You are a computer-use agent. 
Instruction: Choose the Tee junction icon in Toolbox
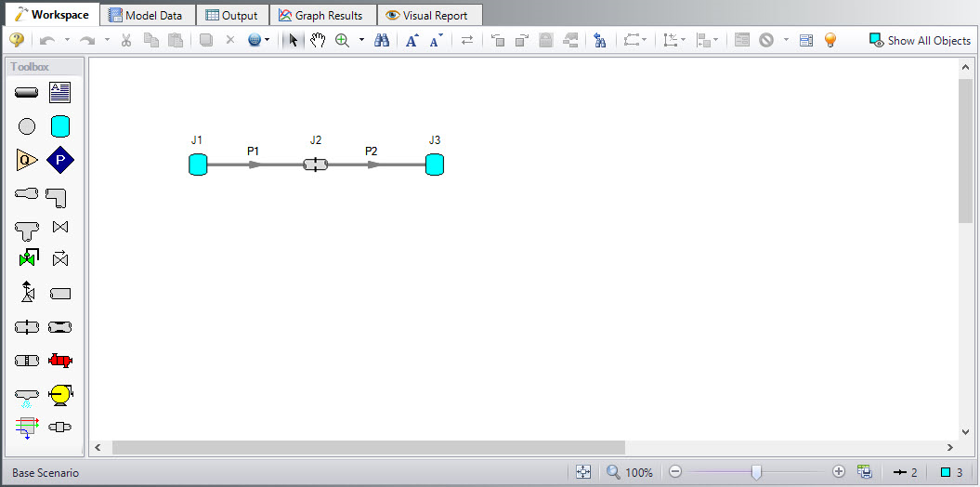pyautogui.click(x=27, y=229)
